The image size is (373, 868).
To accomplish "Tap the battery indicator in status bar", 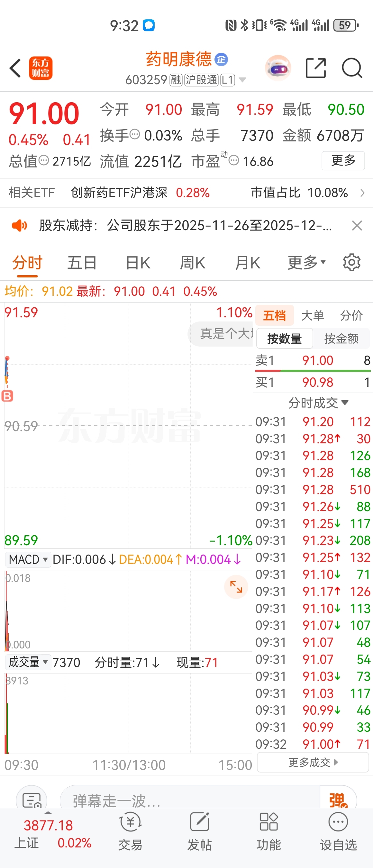I will coord(346,25).
